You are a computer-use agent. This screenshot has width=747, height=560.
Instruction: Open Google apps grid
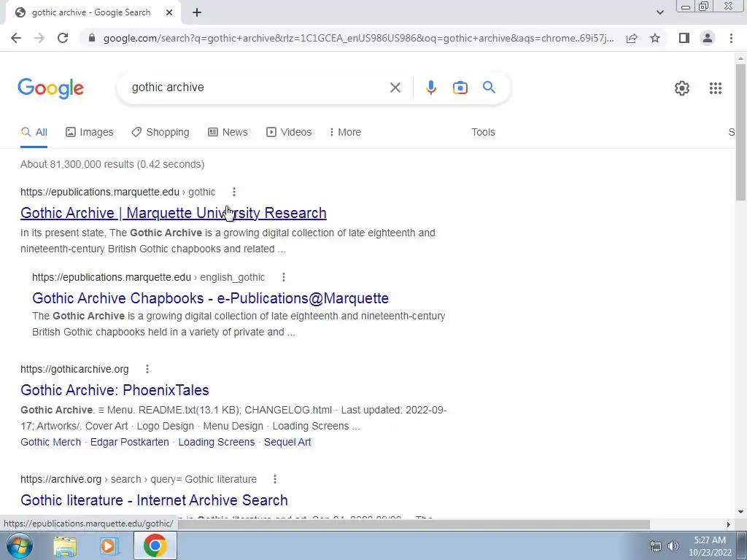[x=715, y=88]
